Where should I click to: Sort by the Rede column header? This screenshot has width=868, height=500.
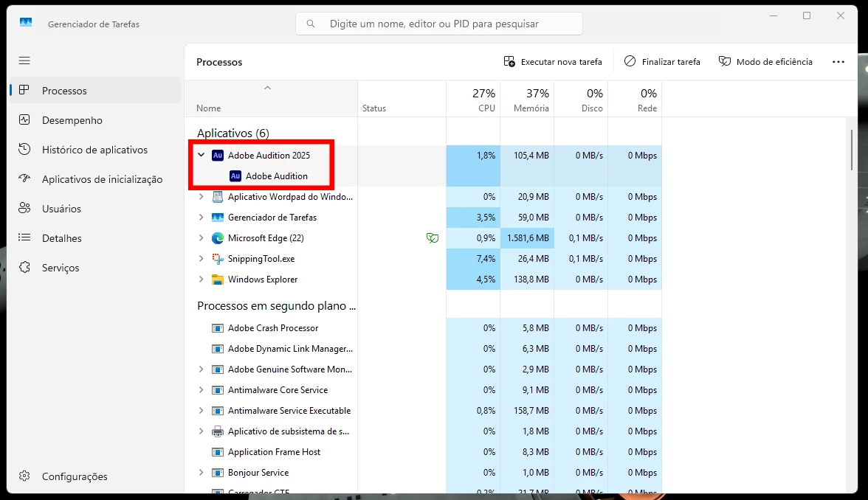coord(635,99)
